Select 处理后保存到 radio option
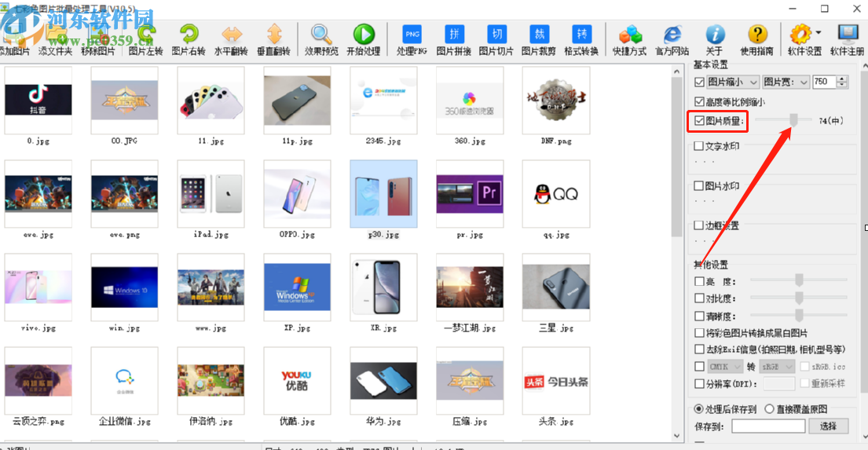This screenshot has height=450, width=868. coord(699,409)
